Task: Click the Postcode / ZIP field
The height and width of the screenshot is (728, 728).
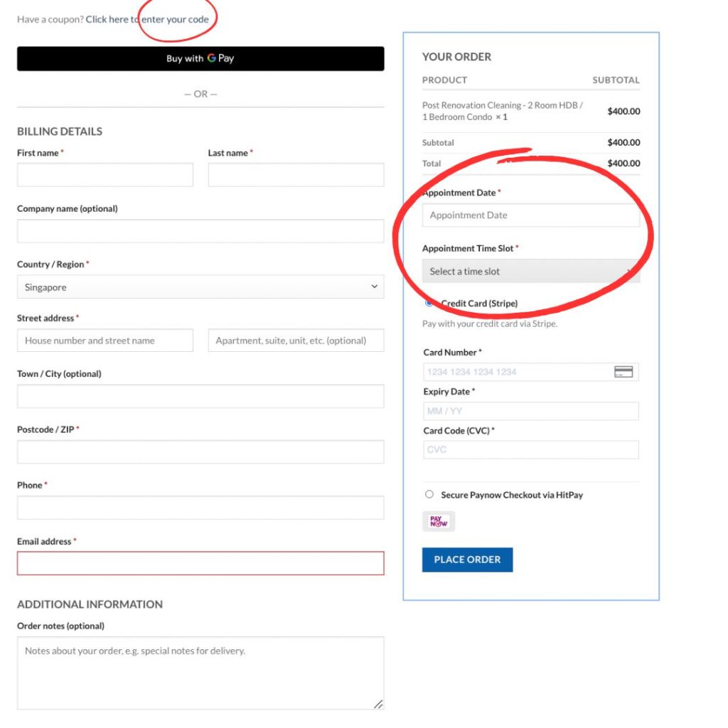Action: click(200, 451)
